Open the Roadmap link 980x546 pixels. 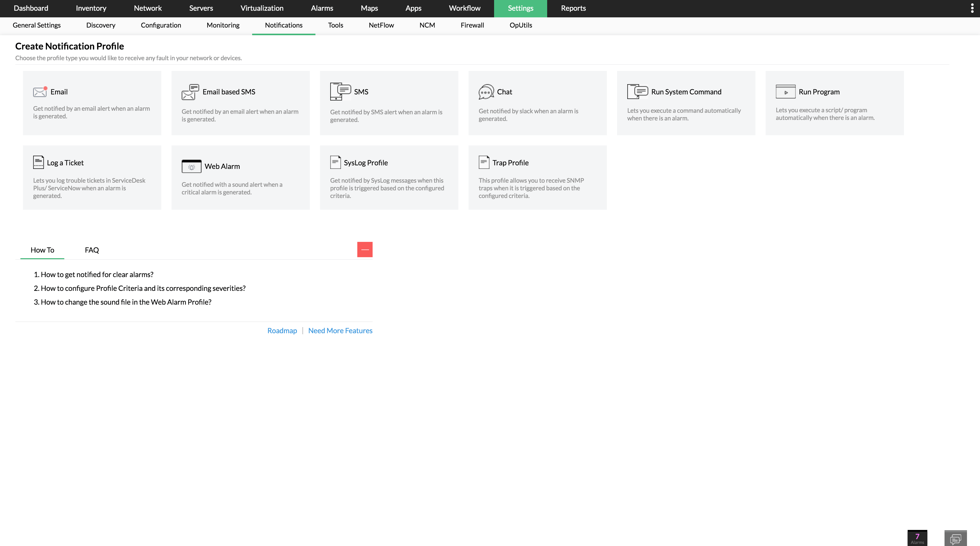282,330
